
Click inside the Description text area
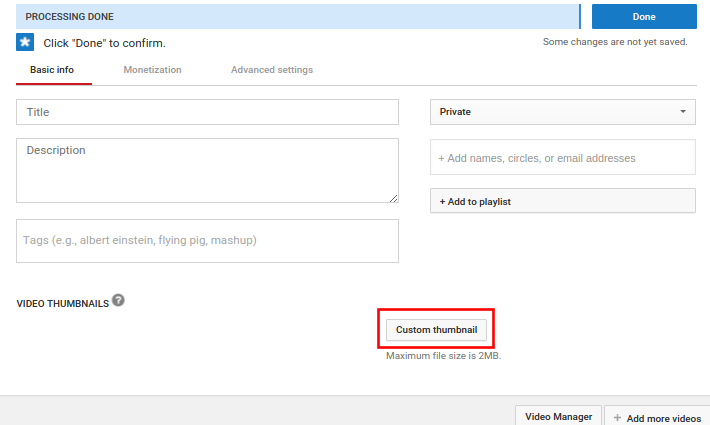[207, 171]
